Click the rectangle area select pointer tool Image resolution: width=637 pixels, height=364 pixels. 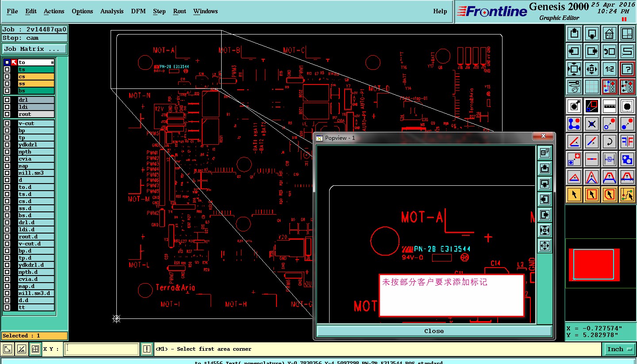[592, 194]
